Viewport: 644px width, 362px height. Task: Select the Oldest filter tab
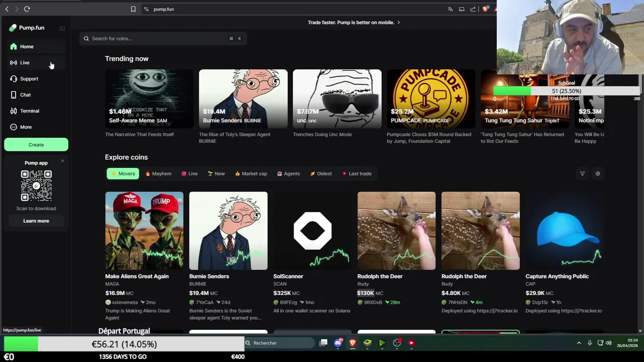coord(321,174)
